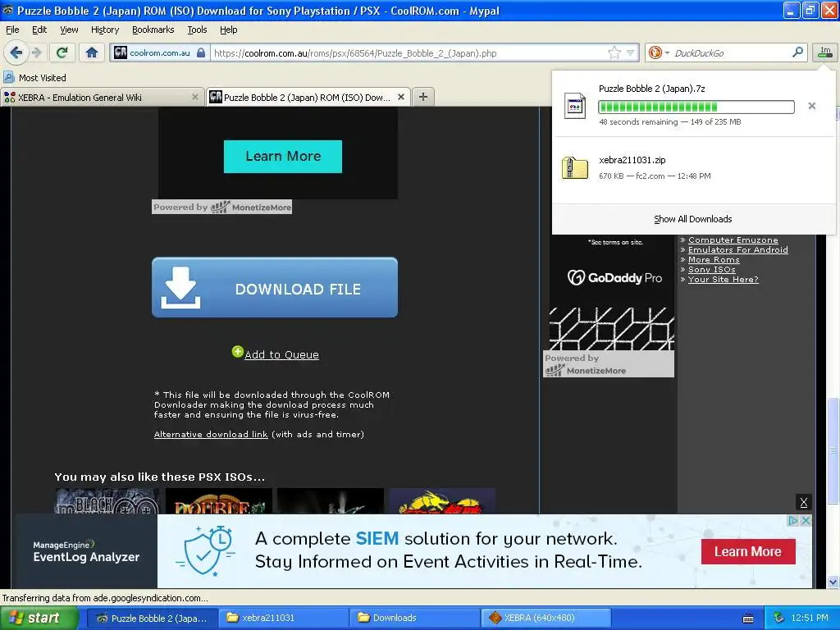Go back with the browser Back arrow

(x=16, y=52)
